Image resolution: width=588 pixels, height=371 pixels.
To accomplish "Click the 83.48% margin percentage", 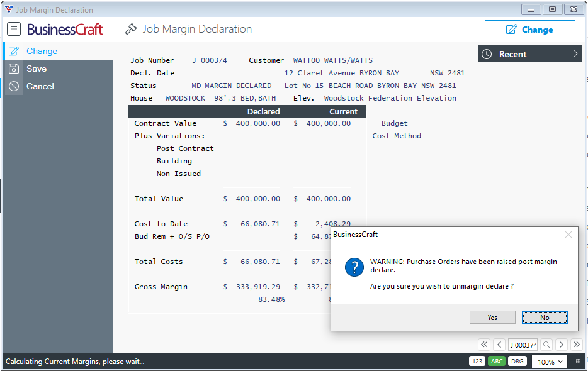I will [x=271, y=299].
